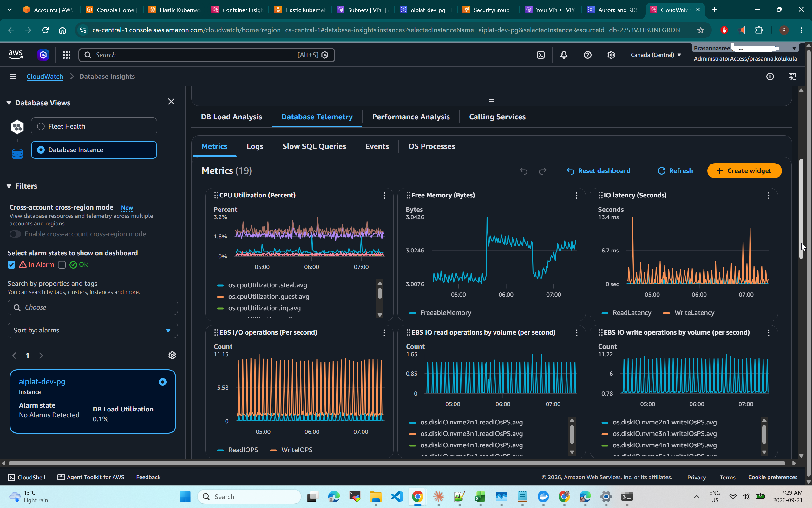The width and height of the screenshot is (812, 508).
Task: Switch to the Performance Analysis tab
Action: coord(411,117)
